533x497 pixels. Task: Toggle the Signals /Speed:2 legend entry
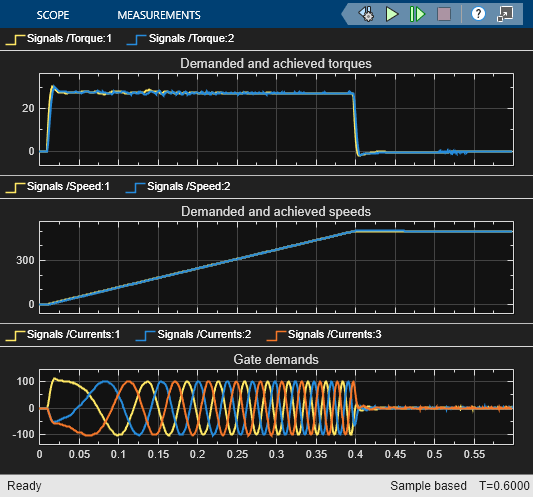(x=178, y=187)
